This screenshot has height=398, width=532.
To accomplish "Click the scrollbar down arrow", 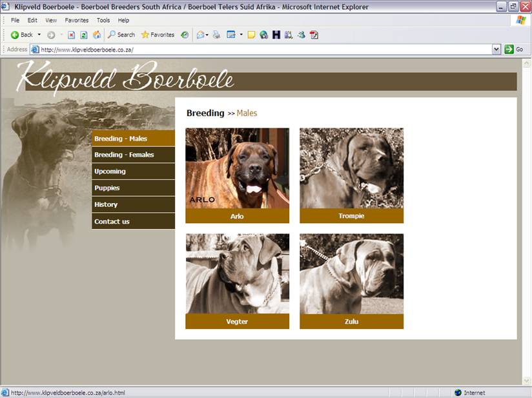I will tap(527, 381).
